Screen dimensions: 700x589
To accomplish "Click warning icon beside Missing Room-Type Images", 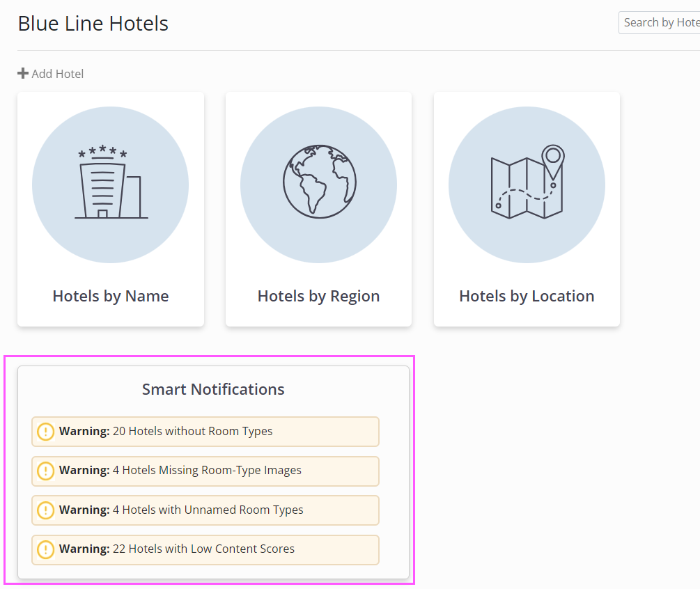I will tap(45, 471).
